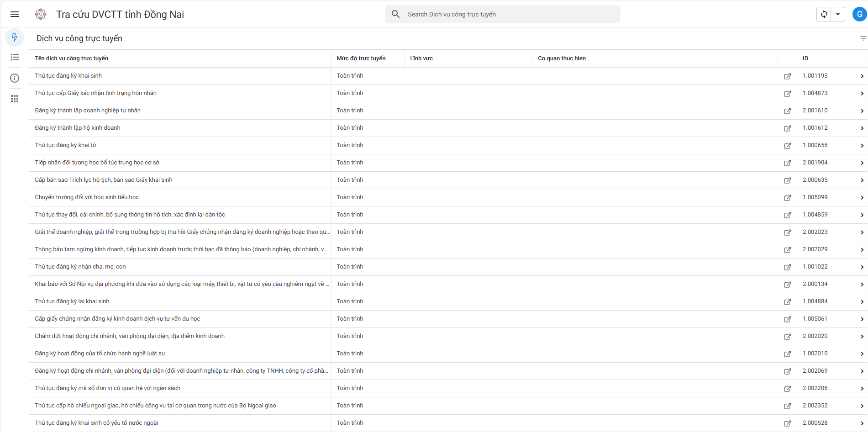
Task: Expand the dropdown arrow beside sync button
Action: point(838,14)
